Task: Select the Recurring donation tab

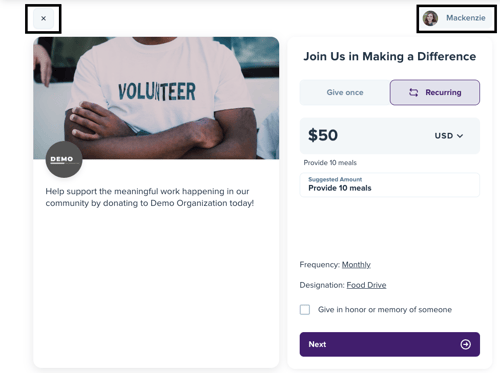Action: [x=435, y=92]
